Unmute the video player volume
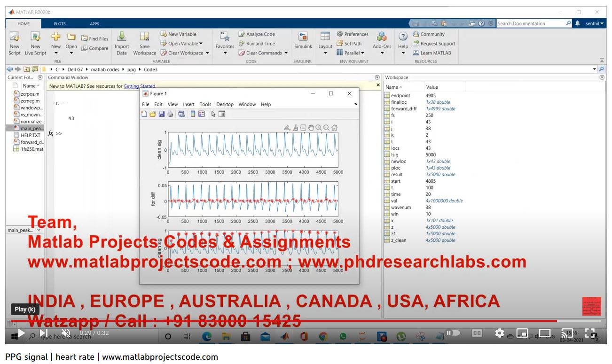The height and width of the screenshot is (364, 612). (x=66, y=333)
